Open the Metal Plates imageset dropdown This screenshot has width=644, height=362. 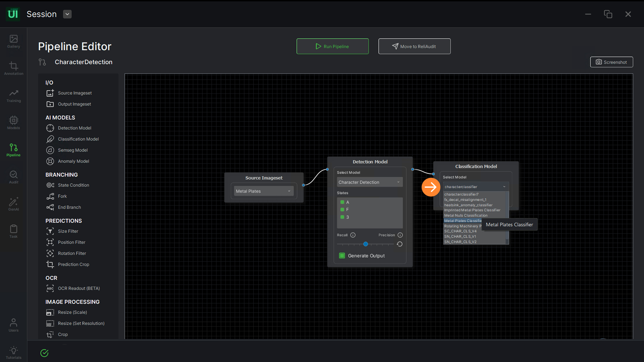coord(263,191)
